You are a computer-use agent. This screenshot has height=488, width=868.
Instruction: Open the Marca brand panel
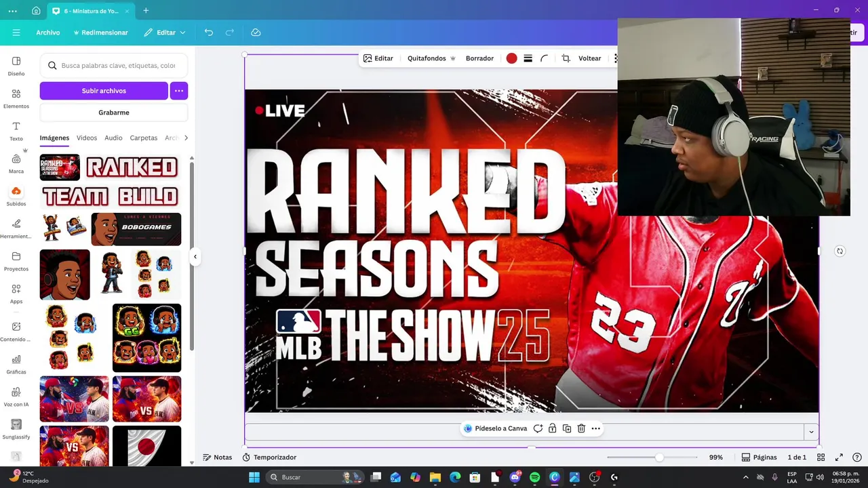16,163
